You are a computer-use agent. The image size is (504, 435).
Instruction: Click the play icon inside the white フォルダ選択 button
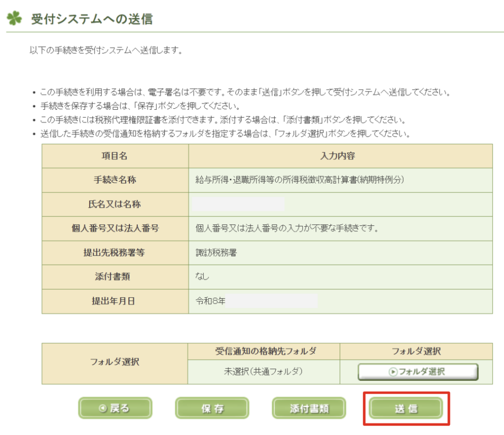coord(393,372)
